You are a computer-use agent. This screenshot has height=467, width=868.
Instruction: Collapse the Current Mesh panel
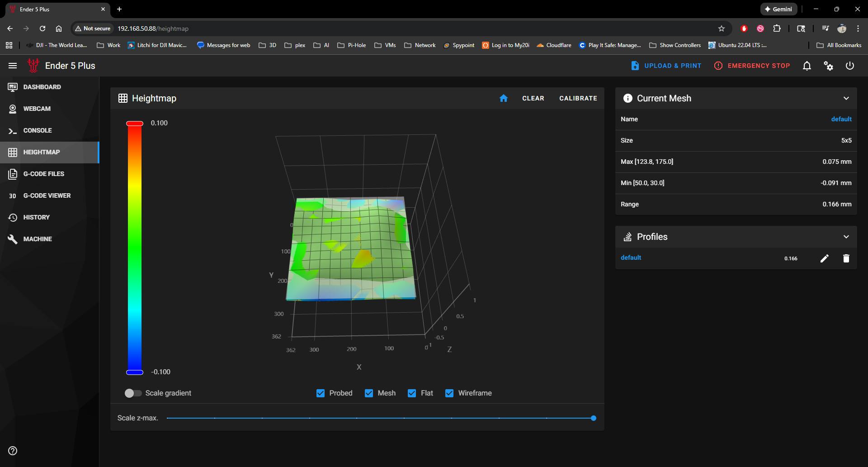click(846, 98)
